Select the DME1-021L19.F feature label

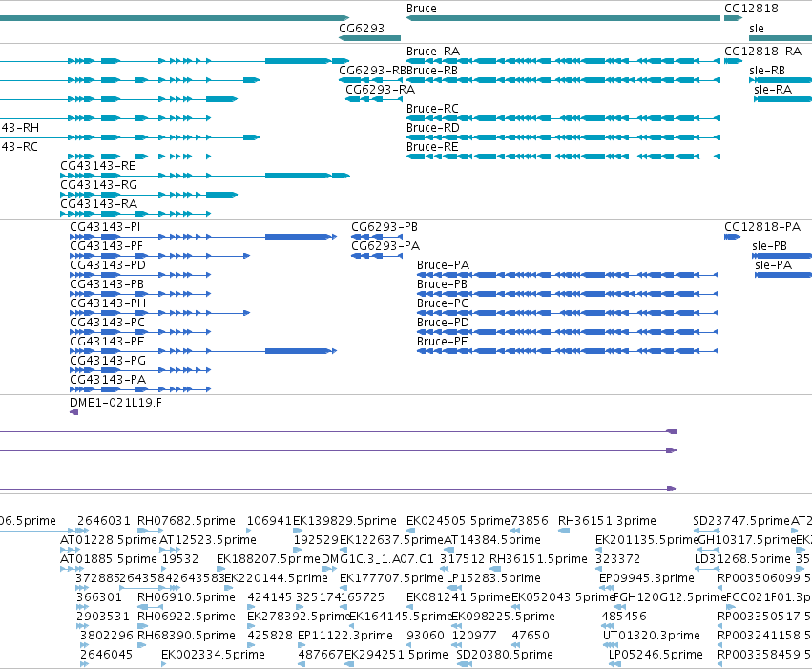[x=115, y=403]
